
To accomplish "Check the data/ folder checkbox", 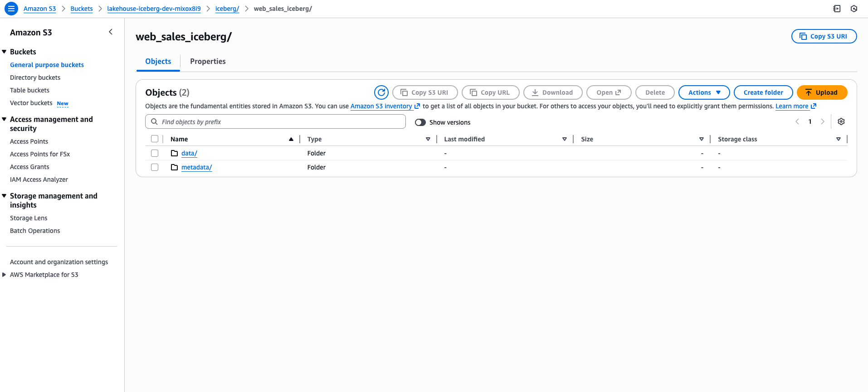I will coord(155,153).
